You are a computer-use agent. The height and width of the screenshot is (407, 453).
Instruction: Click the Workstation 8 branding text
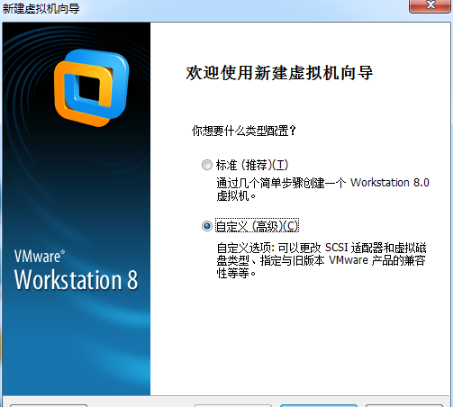(76, 280)
